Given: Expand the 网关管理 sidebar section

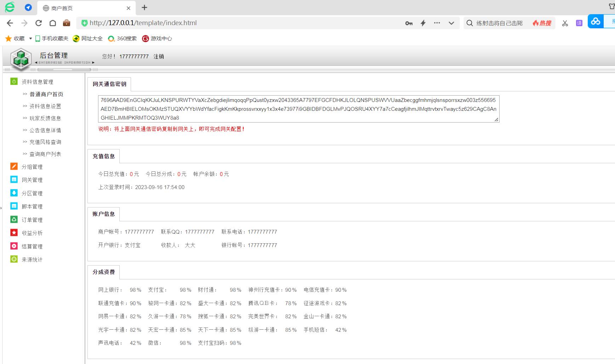Looking at the screenshot, I should click(32, 180).
